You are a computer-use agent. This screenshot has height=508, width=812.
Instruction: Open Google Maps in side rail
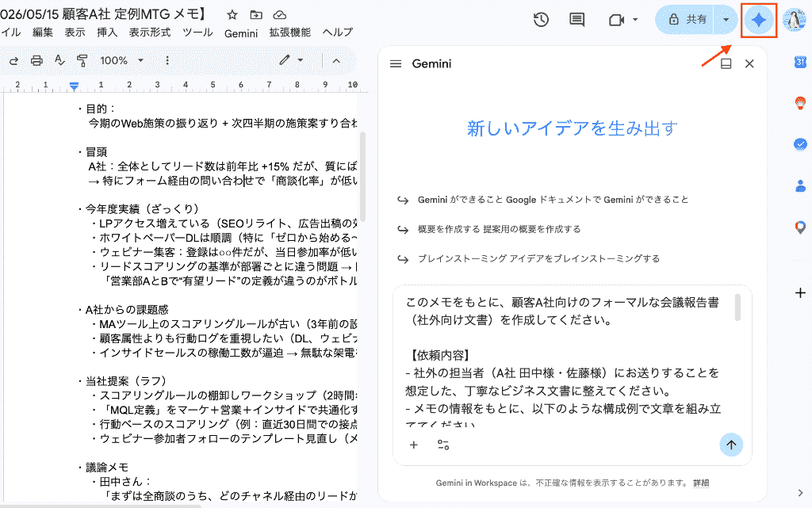(800, 227)
